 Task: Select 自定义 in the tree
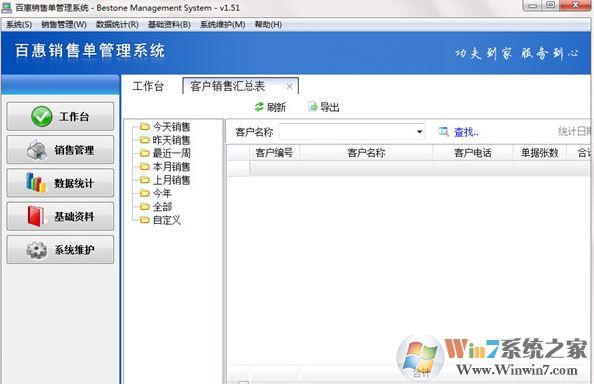pos(167,220)
